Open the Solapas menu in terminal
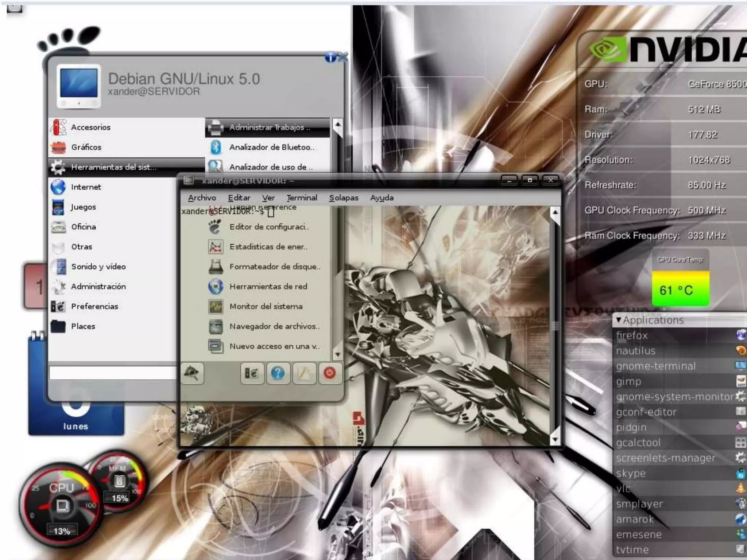Viewport: 747px width, 560px height. point(344,198)
